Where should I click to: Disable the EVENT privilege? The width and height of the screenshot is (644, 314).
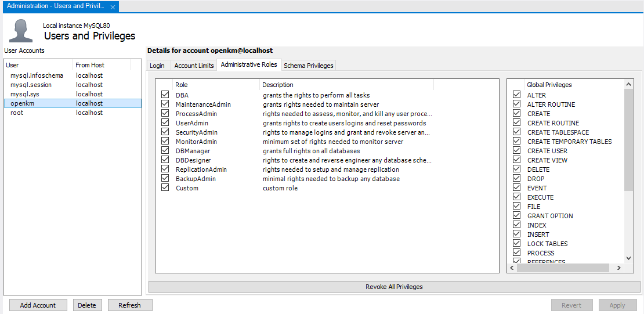[517, 188]
